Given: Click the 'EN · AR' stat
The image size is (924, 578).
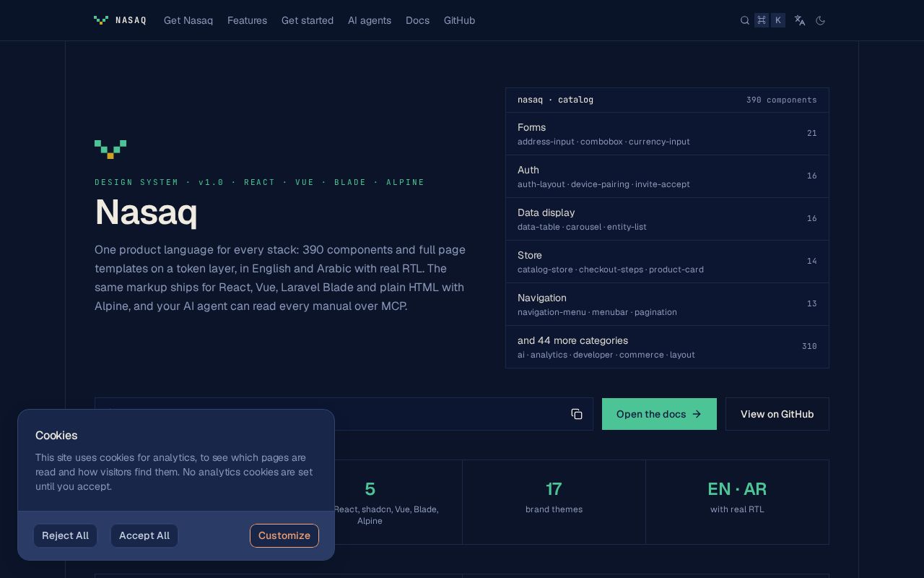Looking at the screenshot, I should 737,501.
